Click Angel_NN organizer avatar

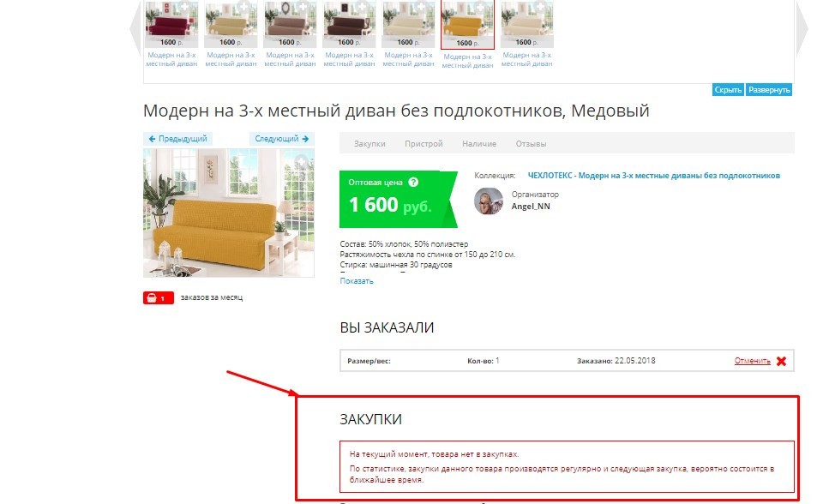tap(489, 201)
